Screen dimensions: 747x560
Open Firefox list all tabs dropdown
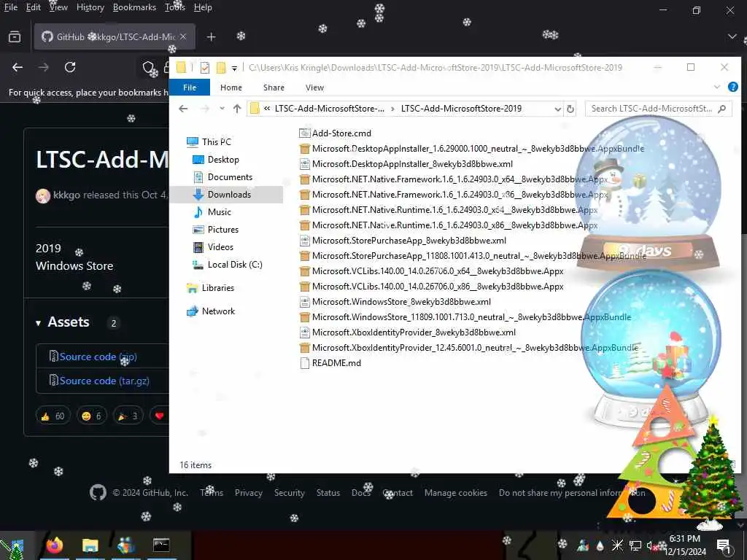(732, 36)
